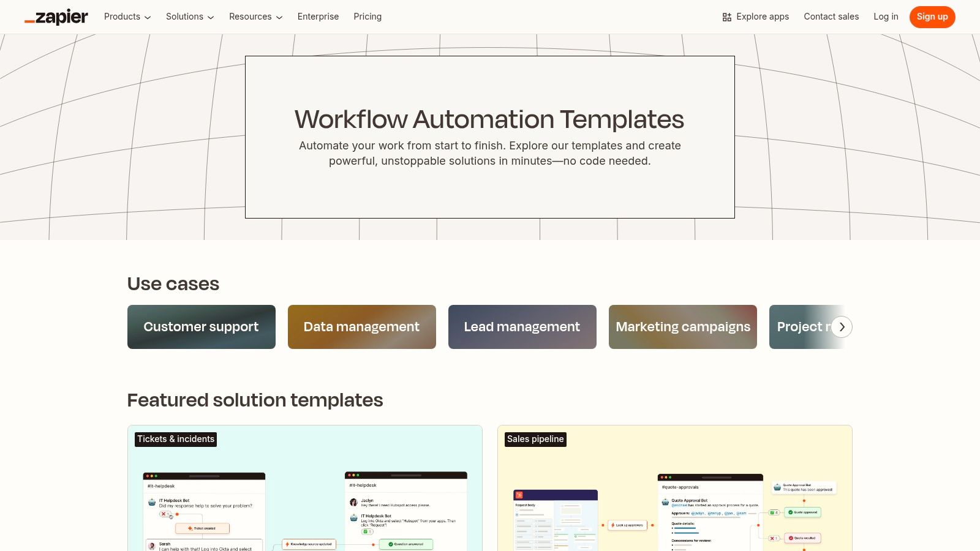
Task: Click the Log in link
Action: (886, 17)
